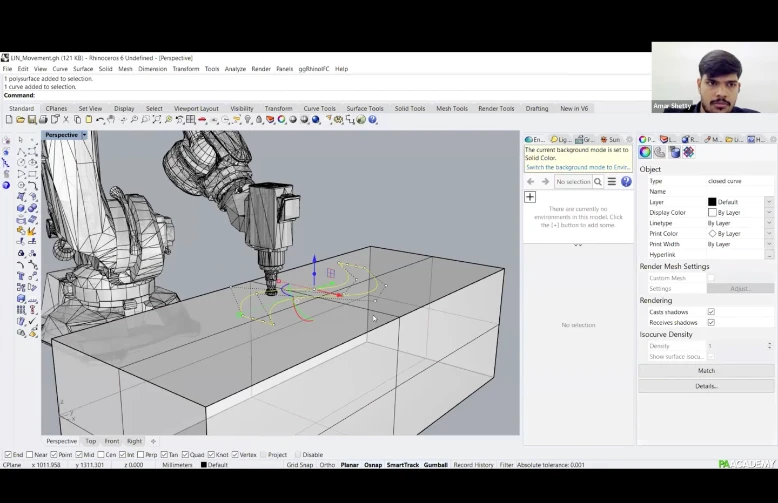The image size is (778, 503).
Task: Click the Save file icon in Standard toolbar
Action: pyautogui.click(x=31, y=120)
